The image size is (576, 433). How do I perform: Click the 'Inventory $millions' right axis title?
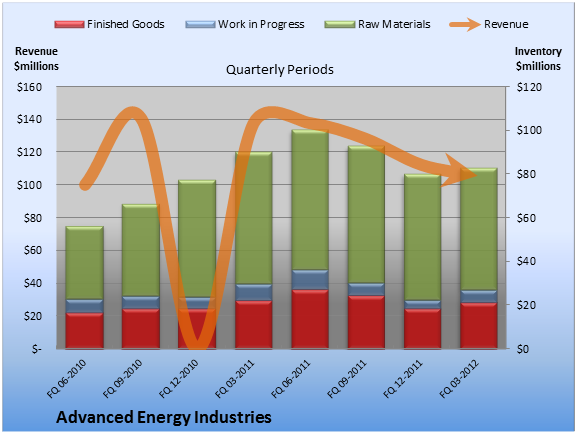point(538,58)
